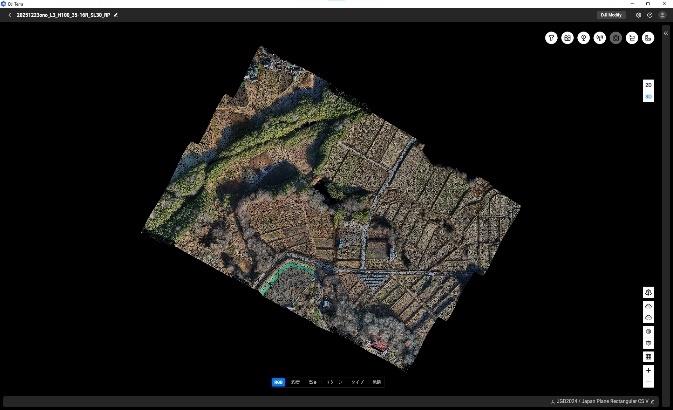673x410 pixels.
Task: Click the project name text in the header
Action: 63,15
